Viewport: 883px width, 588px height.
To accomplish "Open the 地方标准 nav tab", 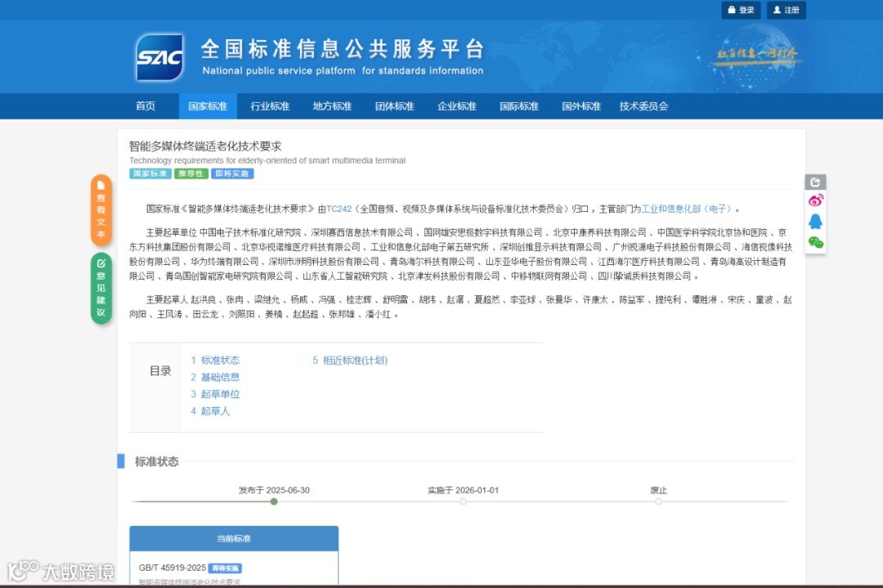I will click(332, 105).
